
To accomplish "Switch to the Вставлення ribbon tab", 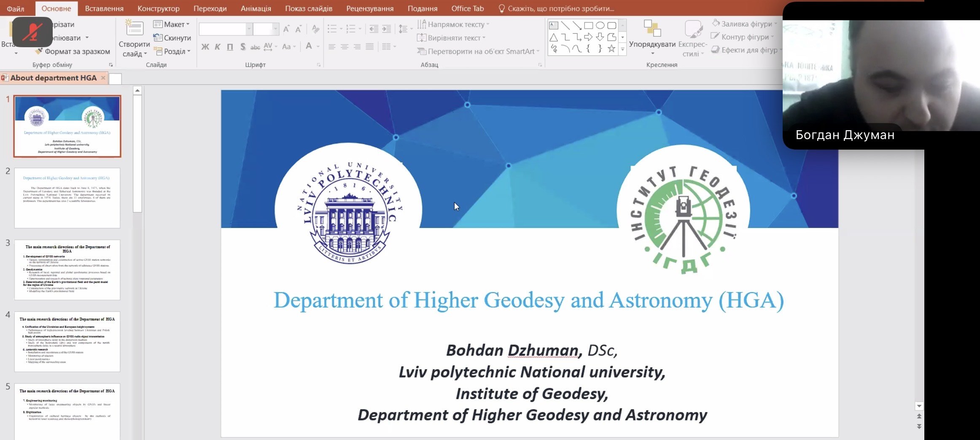I will coord(104,8).
